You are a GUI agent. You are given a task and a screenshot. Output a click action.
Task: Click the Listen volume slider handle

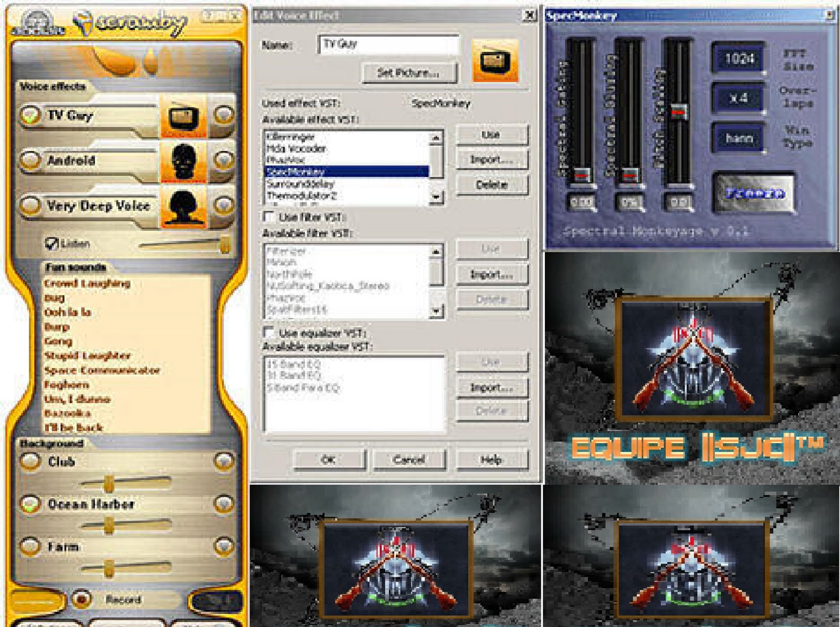225,244
